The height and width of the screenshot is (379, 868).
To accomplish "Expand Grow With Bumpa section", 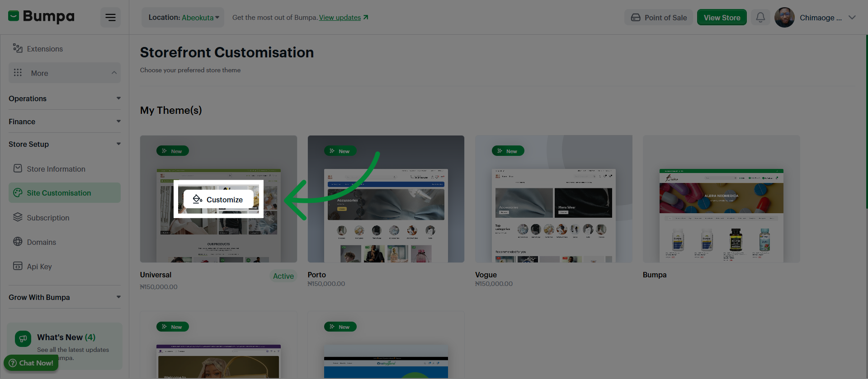I will (x=65, y=297).
